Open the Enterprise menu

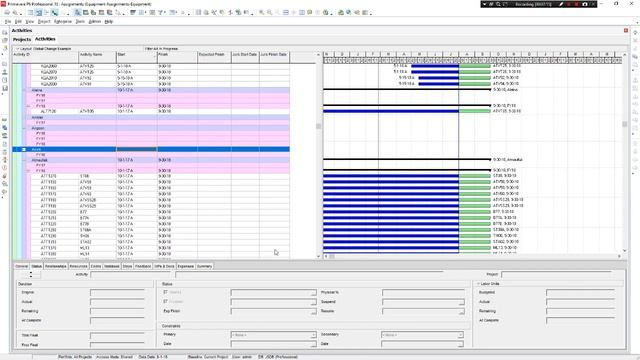(63, 21)
